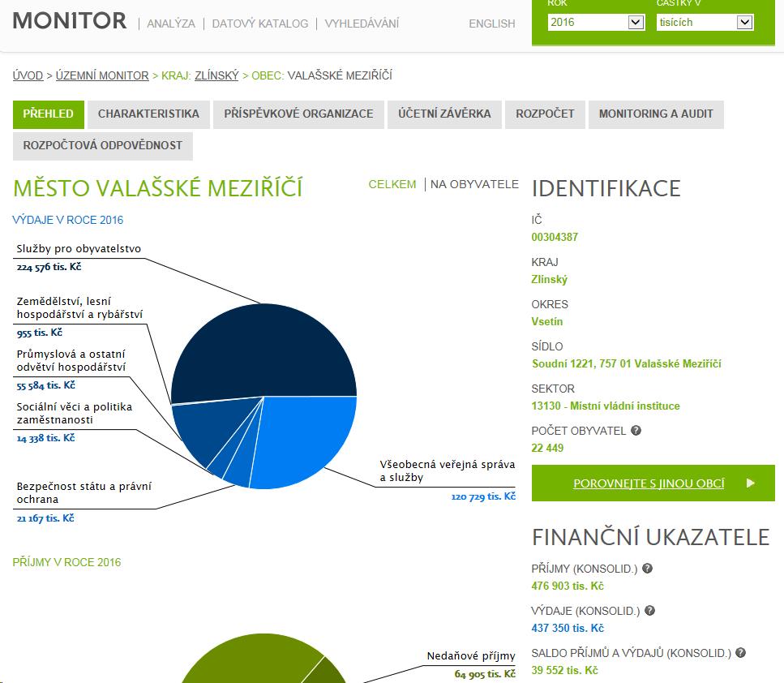This screenshot has width=784, height=683.
Task: Open the DATOVÝ KATALOG menu item
Action: click(260, 24)
